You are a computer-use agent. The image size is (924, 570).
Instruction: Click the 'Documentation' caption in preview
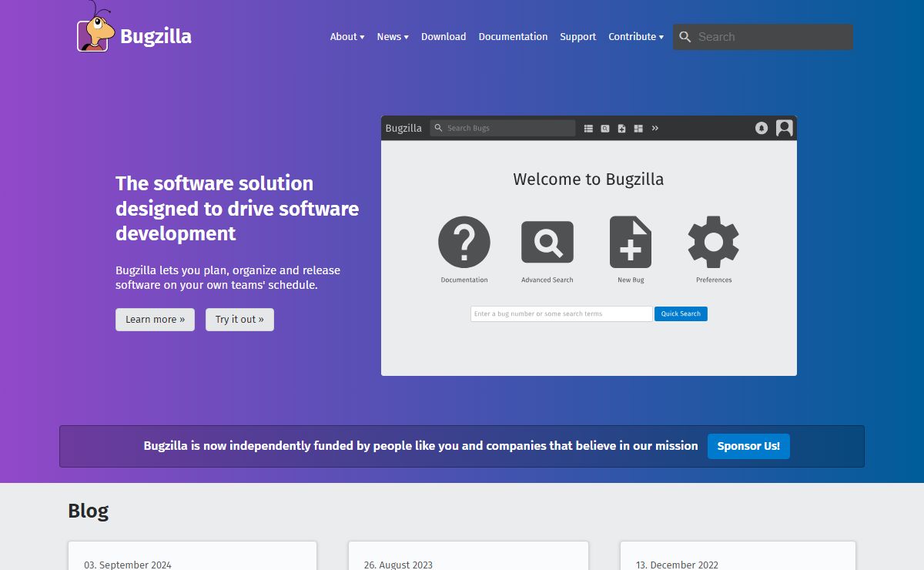point(464,280)
